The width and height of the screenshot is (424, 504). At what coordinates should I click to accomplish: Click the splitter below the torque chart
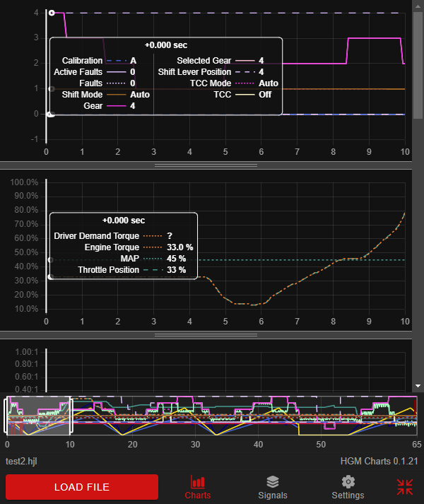tap(205, 334)
